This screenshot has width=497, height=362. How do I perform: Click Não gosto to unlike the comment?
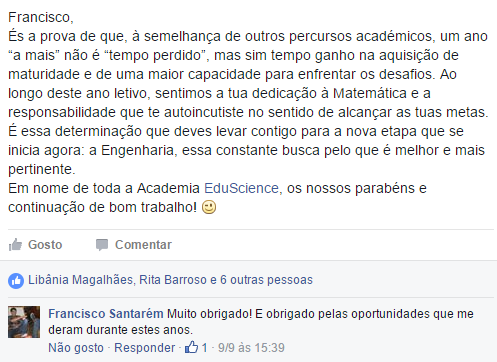coord(76,348)
